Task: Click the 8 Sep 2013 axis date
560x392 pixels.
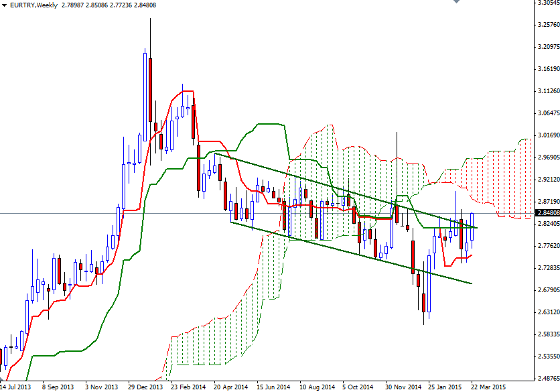Action: (x=58, y=387)
